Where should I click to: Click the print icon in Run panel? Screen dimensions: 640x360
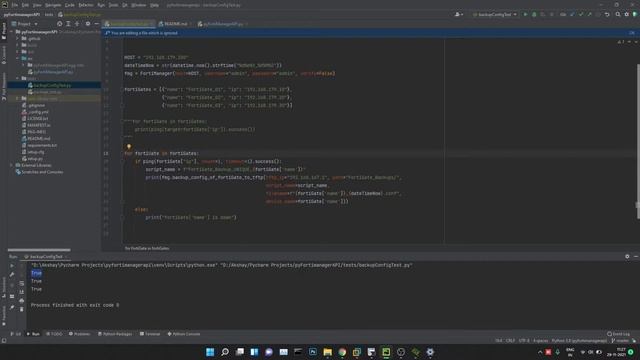click(x=22, y=300)
